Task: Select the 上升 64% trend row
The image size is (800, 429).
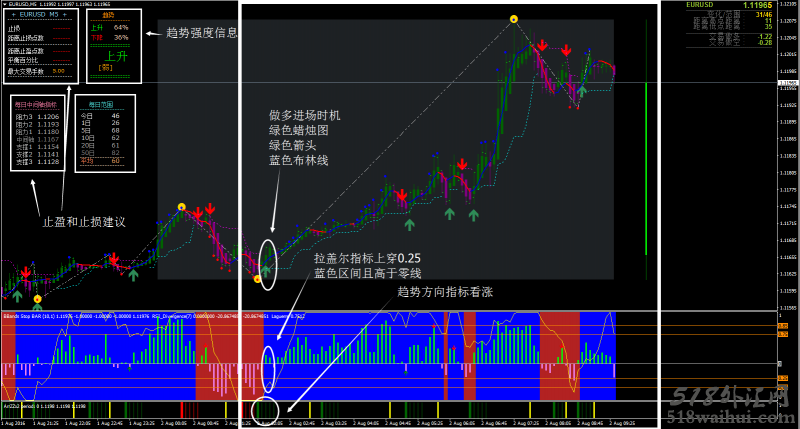Action: [110, 27]
